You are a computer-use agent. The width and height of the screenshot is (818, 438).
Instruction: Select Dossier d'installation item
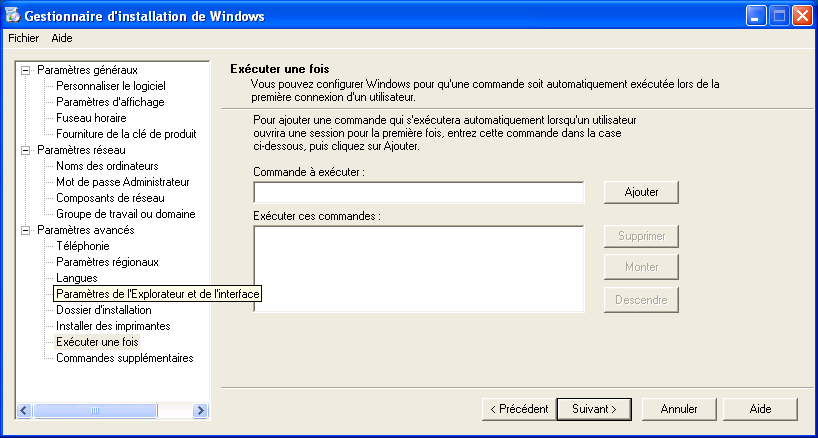[104, 310]
